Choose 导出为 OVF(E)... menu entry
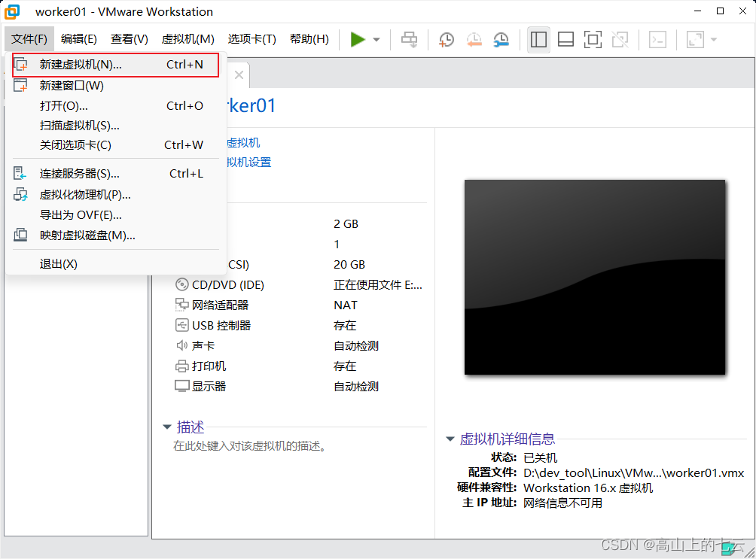 tap(116, 215)
